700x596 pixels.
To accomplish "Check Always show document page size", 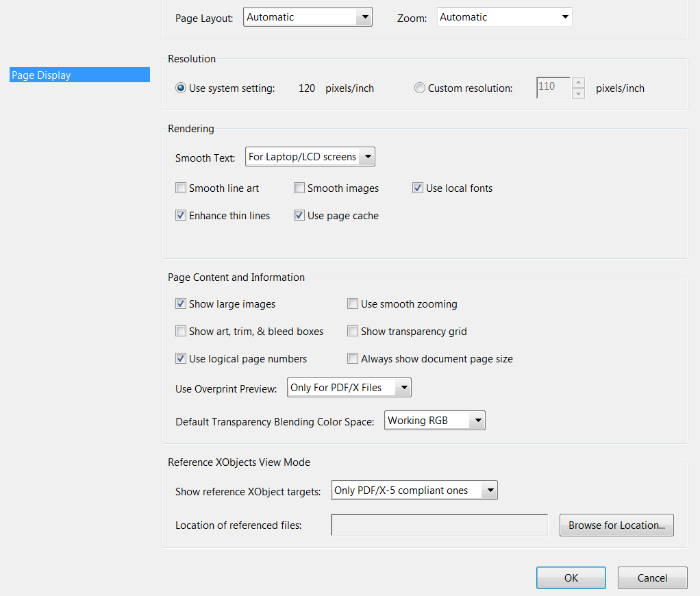I will pos(353,358).
